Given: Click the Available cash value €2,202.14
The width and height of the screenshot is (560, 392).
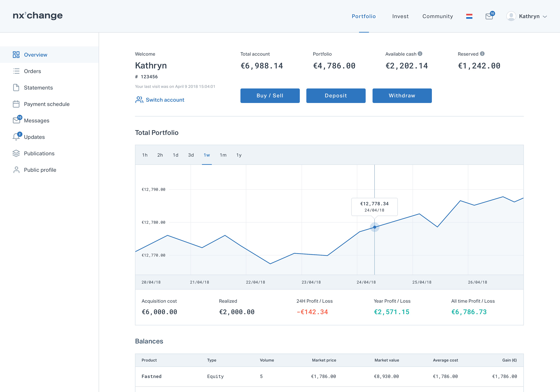Looking at the screenshot, I should [x=407, y=66].
